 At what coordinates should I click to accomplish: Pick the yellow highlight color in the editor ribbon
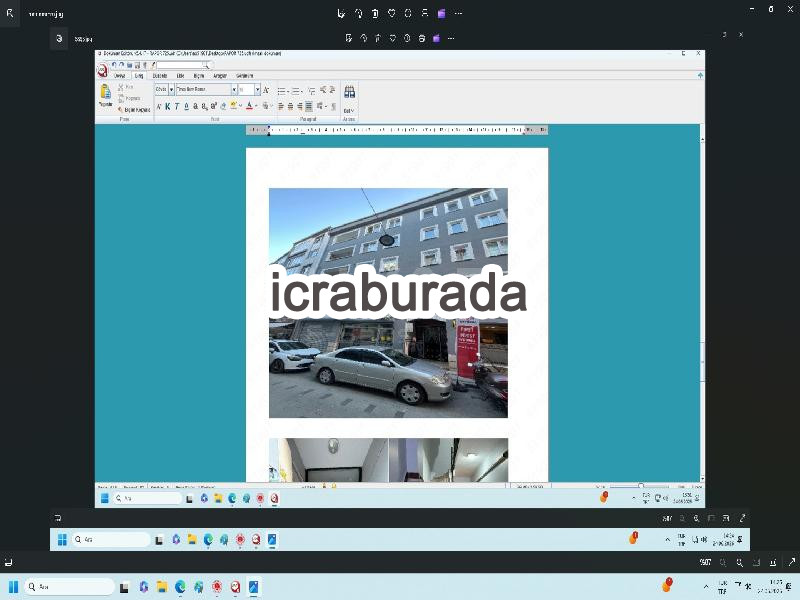(x=234, y=106)
